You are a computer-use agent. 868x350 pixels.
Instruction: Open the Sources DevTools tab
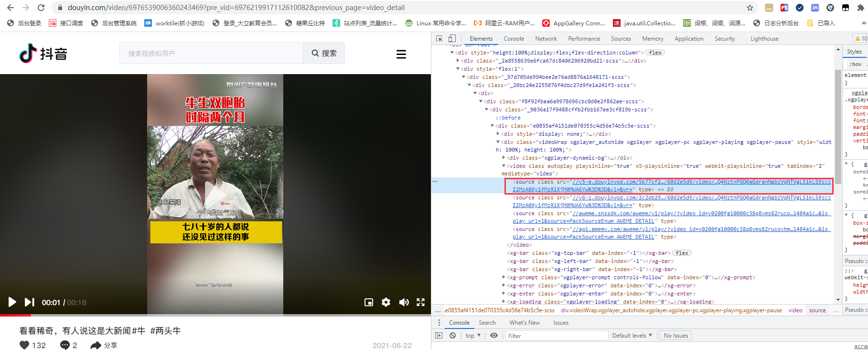pyautogui.click(x=621, y=39)
